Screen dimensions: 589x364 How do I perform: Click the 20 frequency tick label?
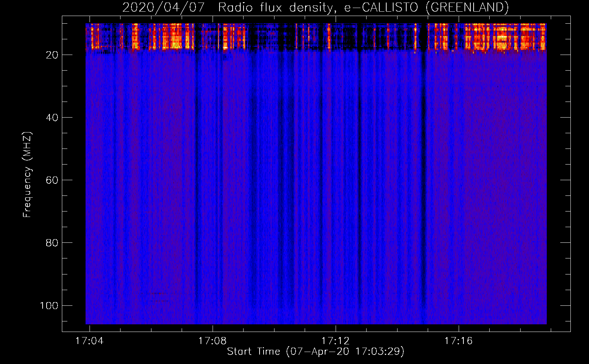[52, 55]
